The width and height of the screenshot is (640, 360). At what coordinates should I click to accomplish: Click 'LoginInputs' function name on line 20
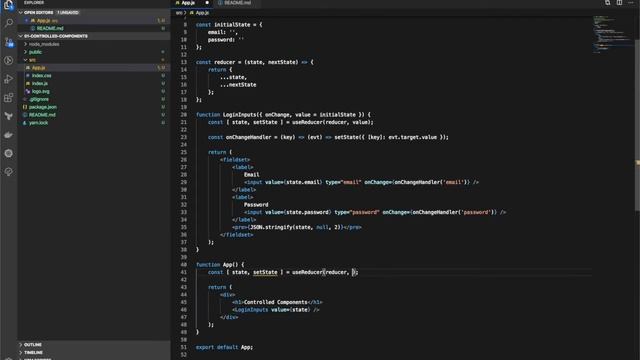pyautogui.click(x=239, y=115)
